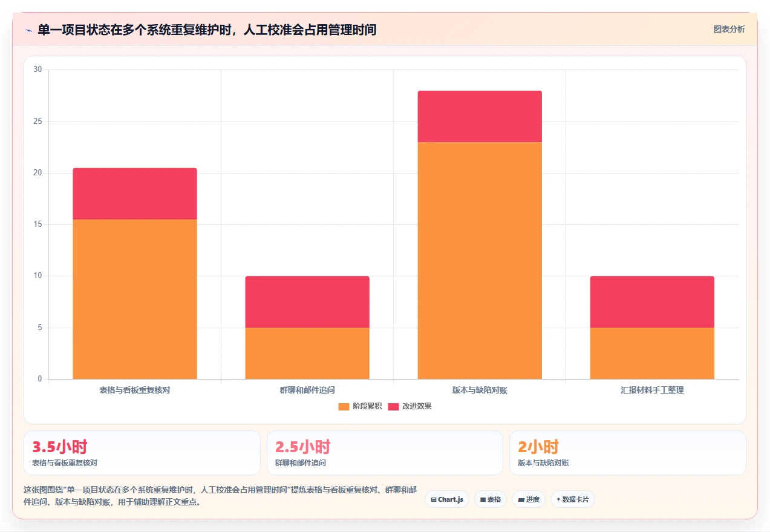Click the icon inside the 进度 tag

click(521, 500)
